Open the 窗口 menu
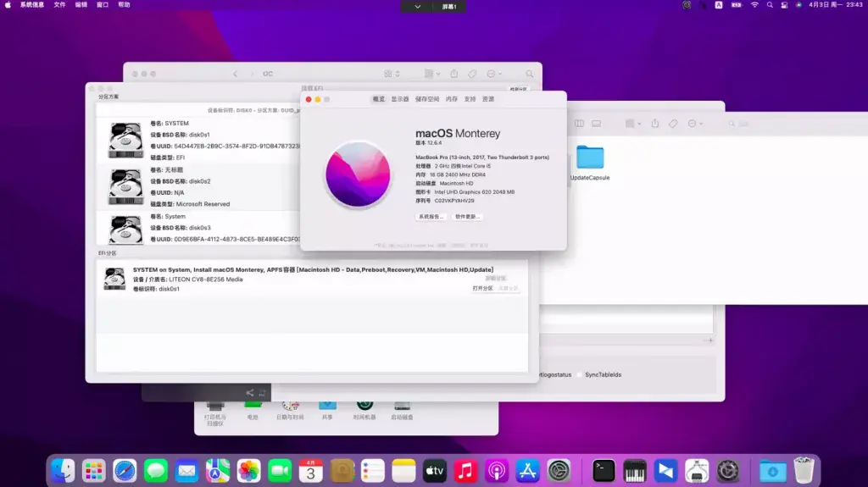 tap(103, 5)
